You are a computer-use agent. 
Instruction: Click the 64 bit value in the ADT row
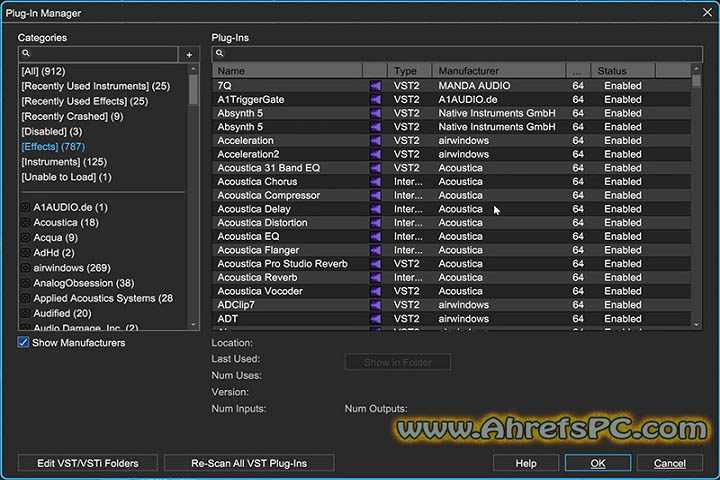click(x=578, y=319)
